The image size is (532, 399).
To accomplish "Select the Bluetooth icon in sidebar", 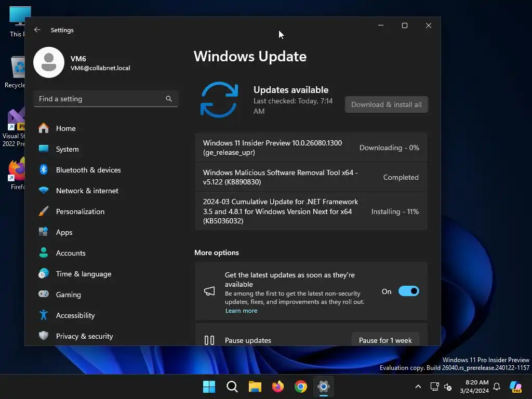I will click(44, 169).
